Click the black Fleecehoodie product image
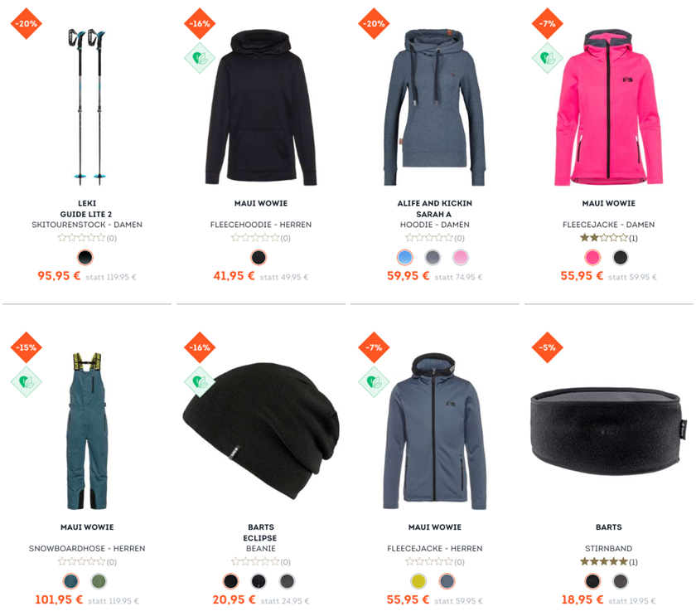The height and width of the screenshot is (616, 696). tap(260, 108)
